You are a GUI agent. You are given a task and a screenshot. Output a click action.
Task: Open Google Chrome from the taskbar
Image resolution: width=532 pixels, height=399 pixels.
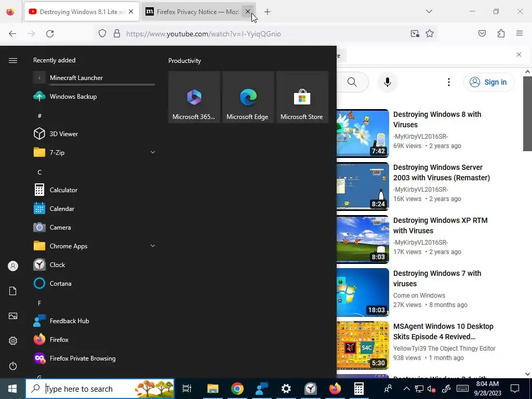pyautogui.click(x=237, y=389)
